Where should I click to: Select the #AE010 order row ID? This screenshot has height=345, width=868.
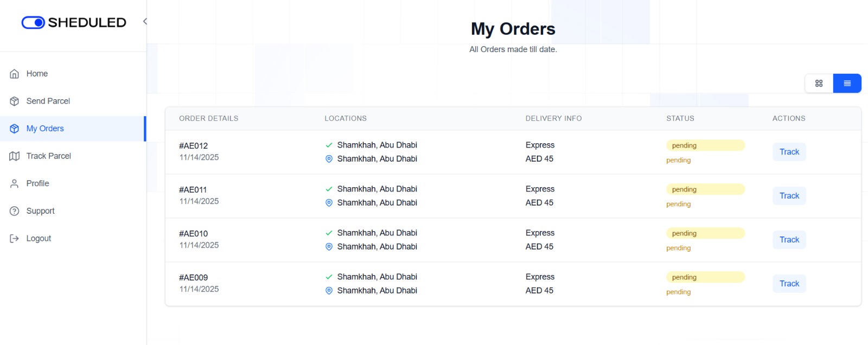pos(193,234)
